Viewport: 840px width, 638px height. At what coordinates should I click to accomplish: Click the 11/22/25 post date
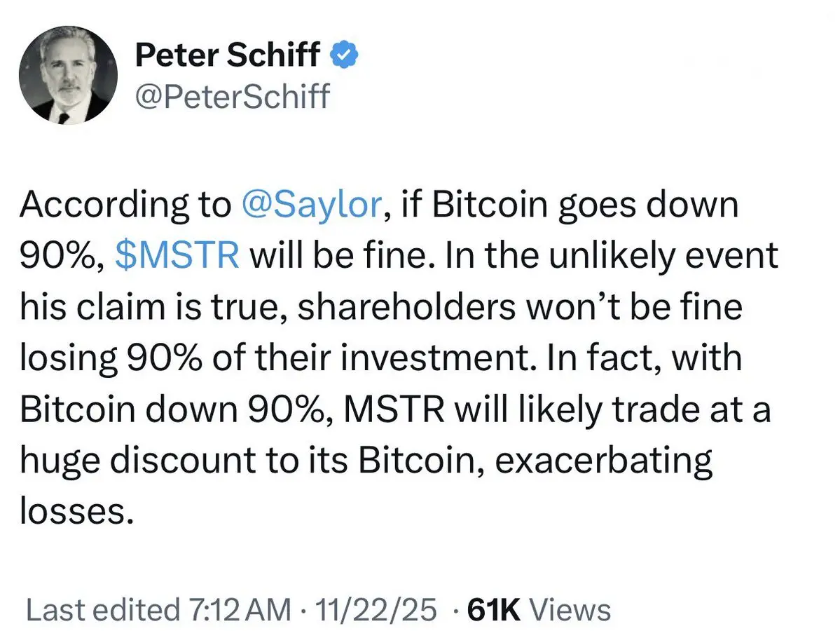(x=376, y=609)
